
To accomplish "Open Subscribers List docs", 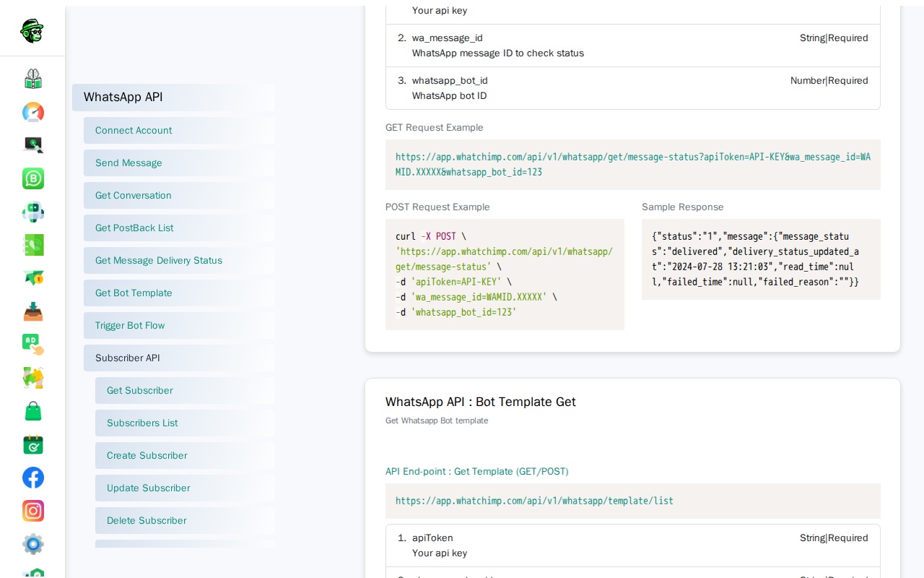I will point(185,423).
